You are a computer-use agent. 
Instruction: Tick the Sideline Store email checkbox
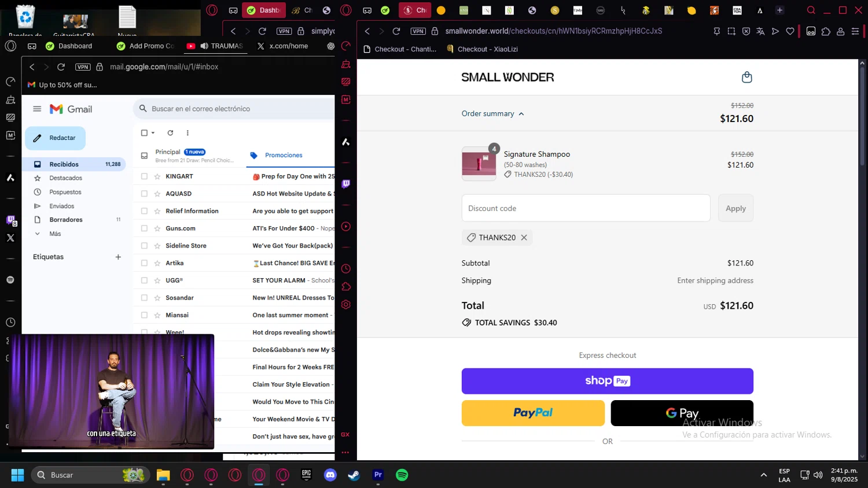pyautogui.click(x=144, y=246)
